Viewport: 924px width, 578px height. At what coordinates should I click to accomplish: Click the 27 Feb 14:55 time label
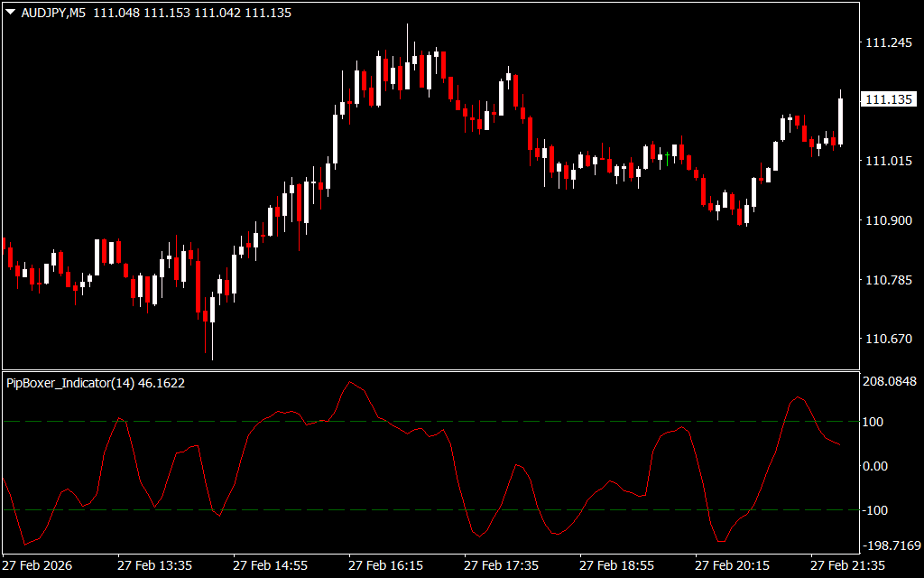(x=270, y=565)
